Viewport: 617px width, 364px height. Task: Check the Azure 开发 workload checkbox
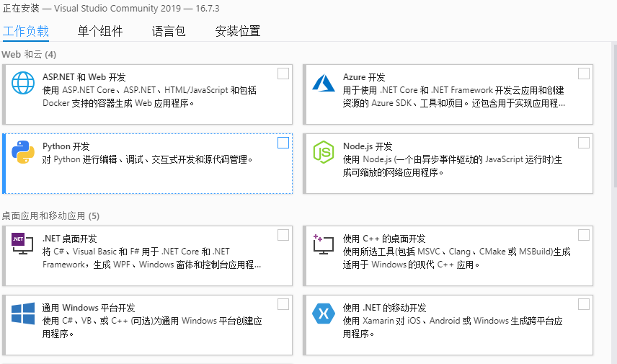pyautogui.click(x=584, y=74)
